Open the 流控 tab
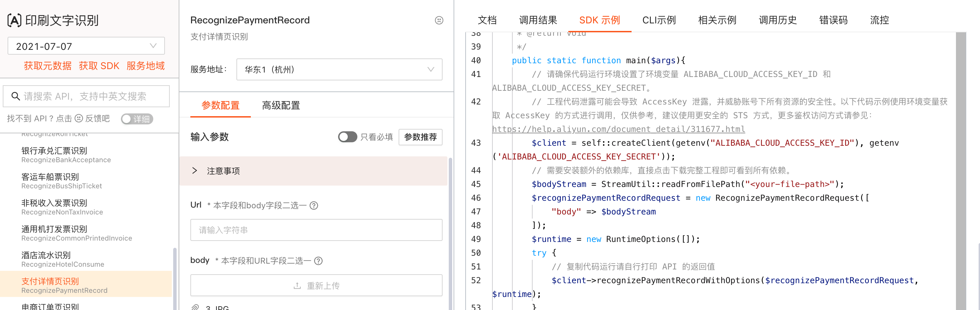980x310 pixels. point(879,20)
